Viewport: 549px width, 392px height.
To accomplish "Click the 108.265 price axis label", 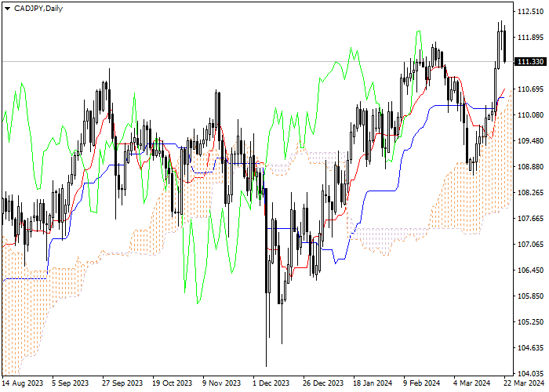I will [x=531, y=193].
